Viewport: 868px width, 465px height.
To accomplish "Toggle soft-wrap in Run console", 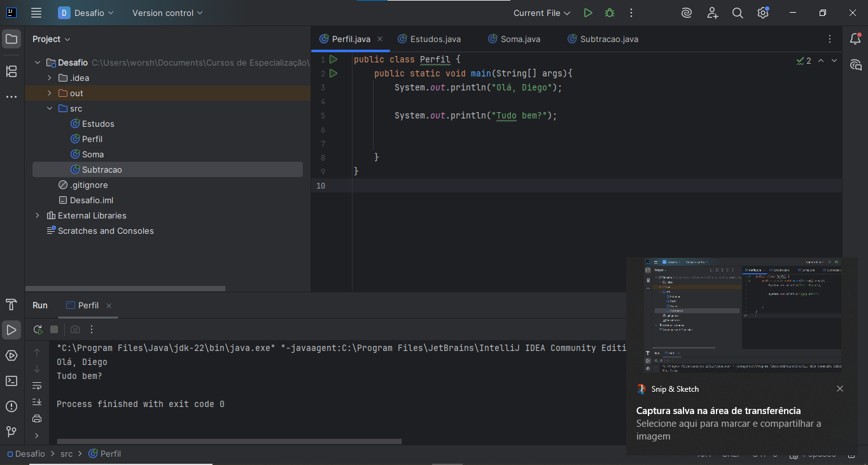I will 37,385.
